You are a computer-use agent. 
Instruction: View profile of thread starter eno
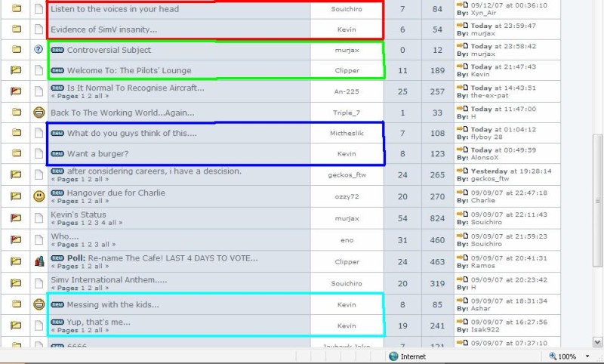(x=347, y=240)
